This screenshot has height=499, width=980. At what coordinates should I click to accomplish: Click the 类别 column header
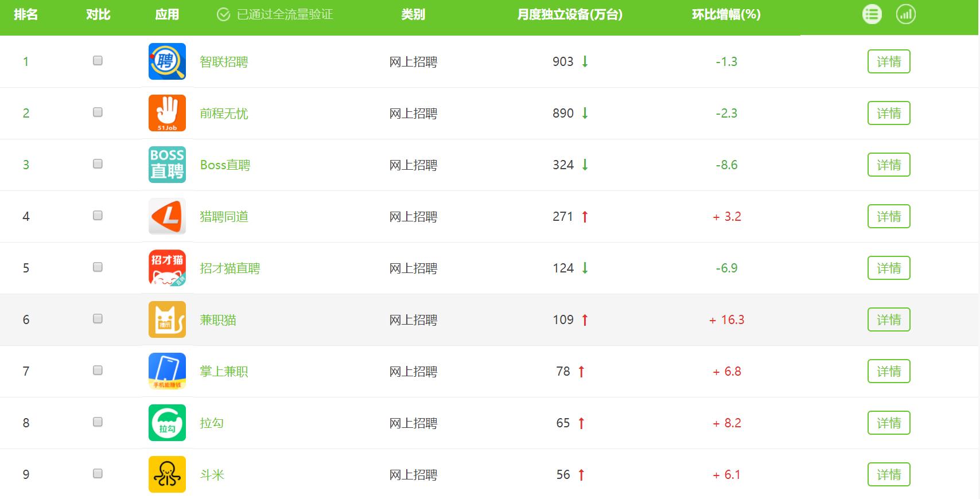click(x=413, y=15)
